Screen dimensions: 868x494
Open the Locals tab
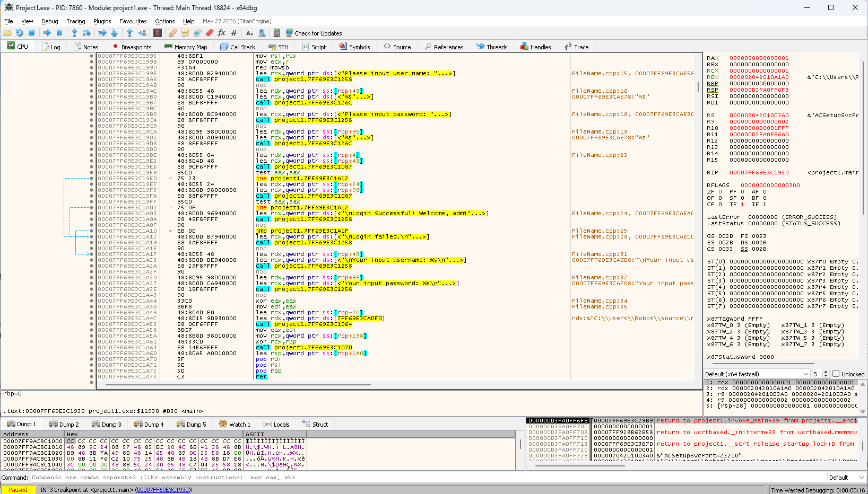click(276, 424)
